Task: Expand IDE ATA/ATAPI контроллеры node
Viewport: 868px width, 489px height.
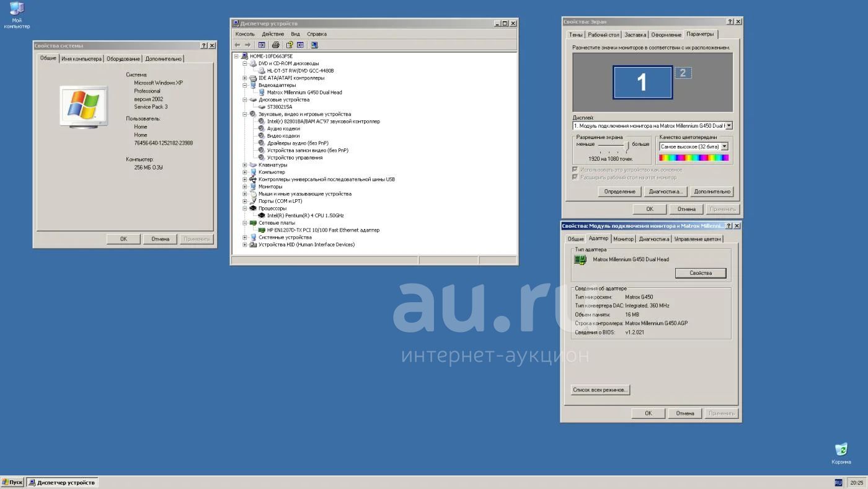Action: tap(245, 78)
